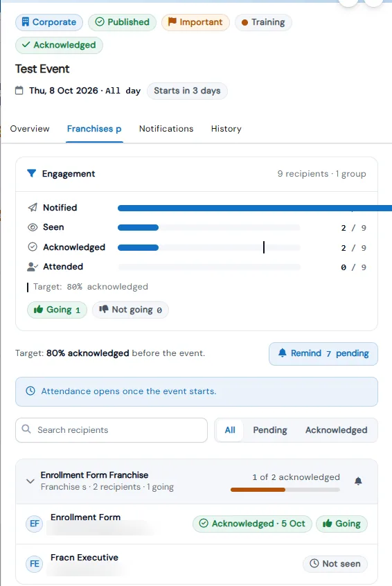
Task: Click the Seen progress bar
Action: (209, 228)
